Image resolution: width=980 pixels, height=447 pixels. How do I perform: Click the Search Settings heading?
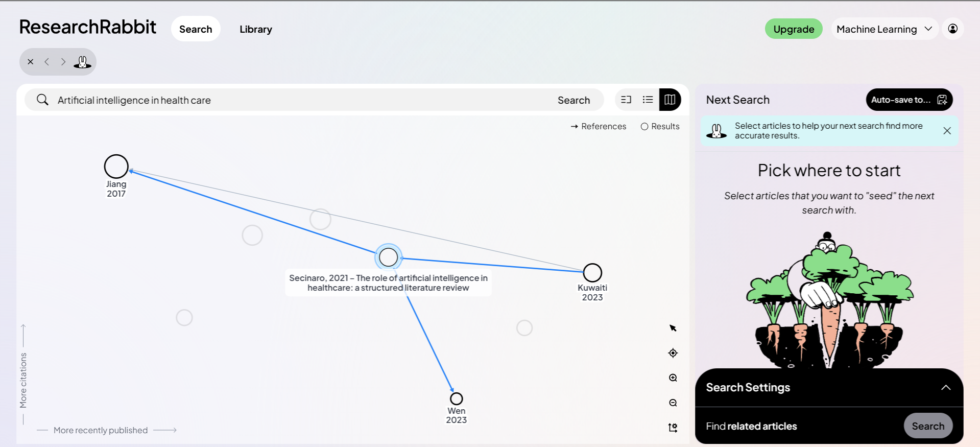click(748, 388)
